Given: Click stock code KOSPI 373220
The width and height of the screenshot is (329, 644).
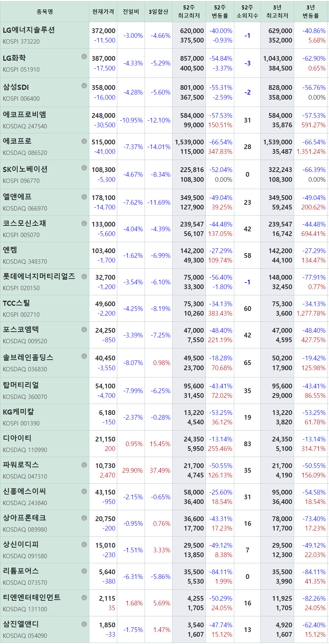Looking at the screenshot, I should (x=21, y=41).
